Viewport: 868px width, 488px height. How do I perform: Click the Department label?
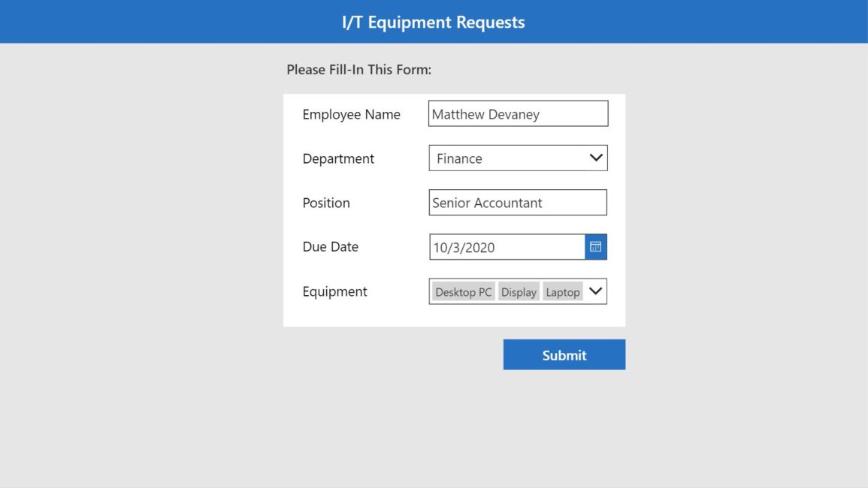(338, 158)
